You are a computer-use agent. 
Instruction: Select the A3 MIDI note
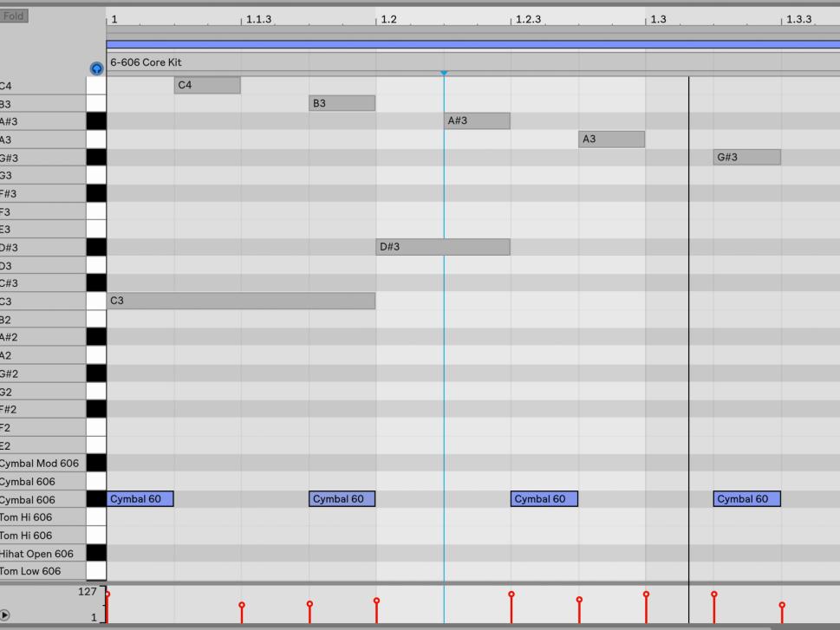(611, 140)
